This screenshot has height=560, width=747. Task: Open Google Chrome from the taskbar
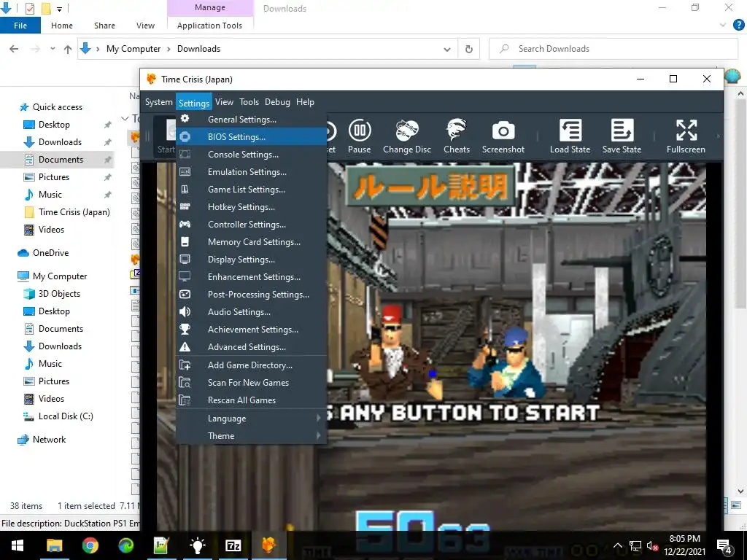point(90,545)
